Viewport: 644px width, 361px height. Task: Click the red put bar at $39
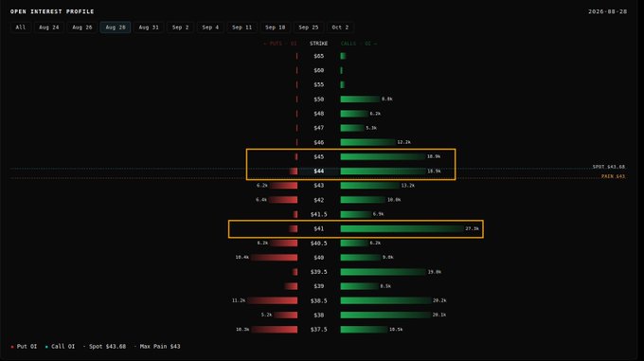tap(291, 286)
